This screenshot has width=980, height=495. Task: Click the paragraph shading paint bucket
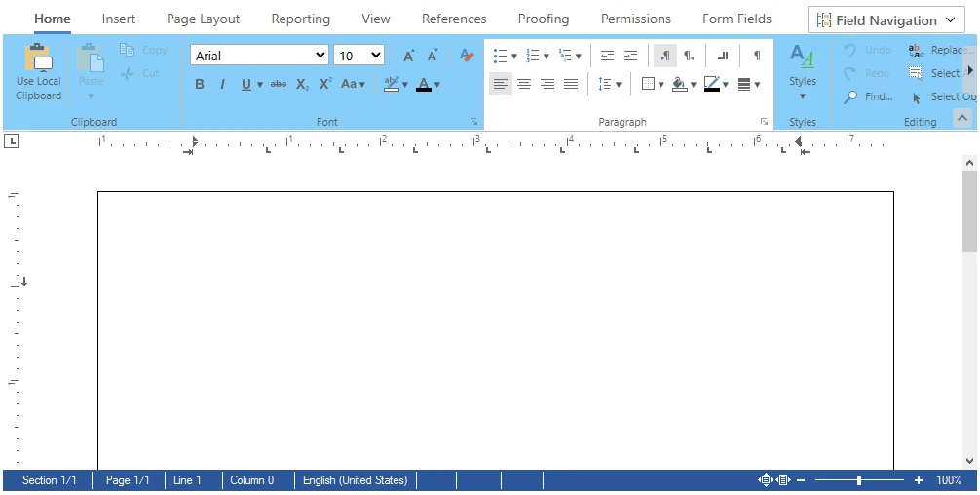pyautogui.click(x=680, y=84)
